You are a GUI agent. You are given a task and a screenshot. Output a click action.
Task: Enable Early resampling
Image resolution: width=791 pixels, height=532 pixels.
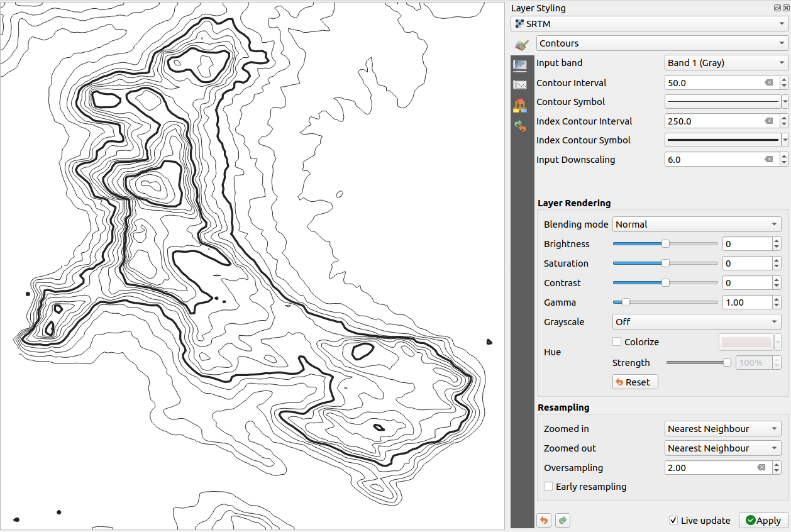pyautogui.click(x=548, y=486)
